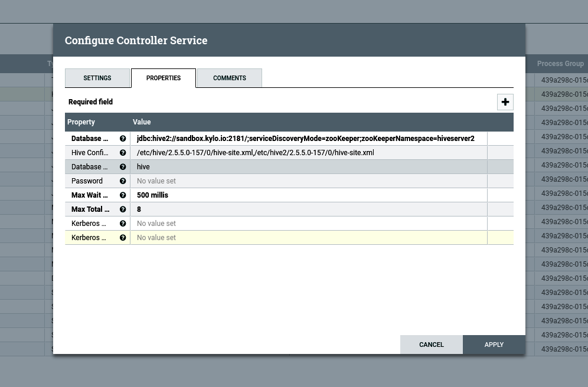
Task: Edit the hive-site.xml configuration path value
Action: click(256, 153)
